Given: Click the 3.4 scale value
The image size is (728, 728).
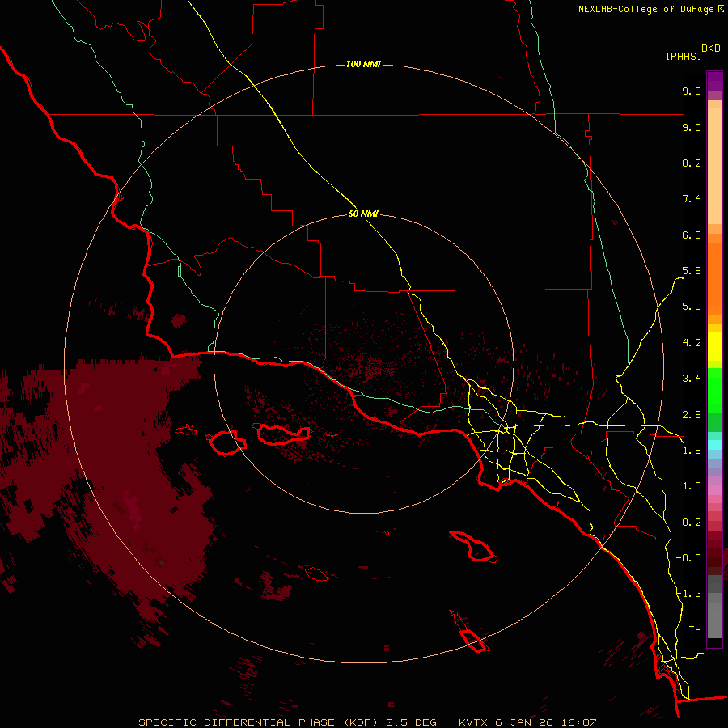Looking at the screenshot, I should [692, 379].
